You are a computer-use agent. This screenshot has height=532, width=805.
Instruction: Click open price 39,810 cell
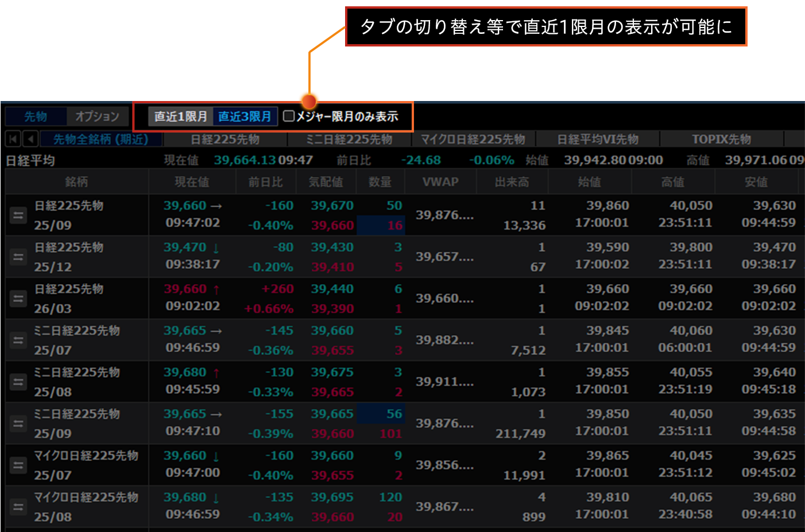607,497
